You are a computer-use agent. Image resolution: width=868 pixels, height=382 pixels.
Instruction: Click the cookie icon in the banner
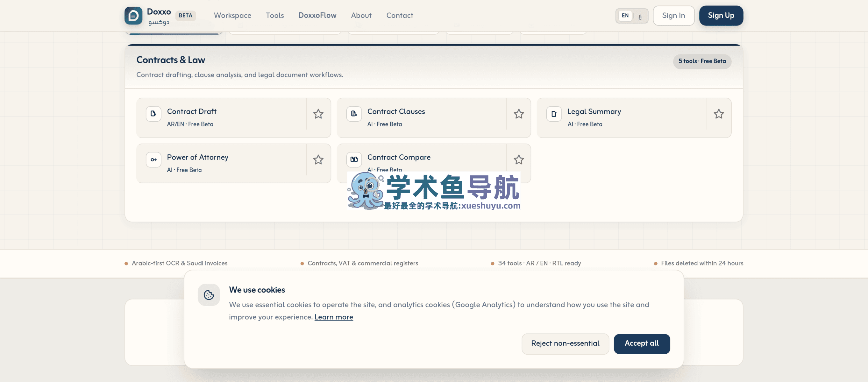[x=209, y=295]
